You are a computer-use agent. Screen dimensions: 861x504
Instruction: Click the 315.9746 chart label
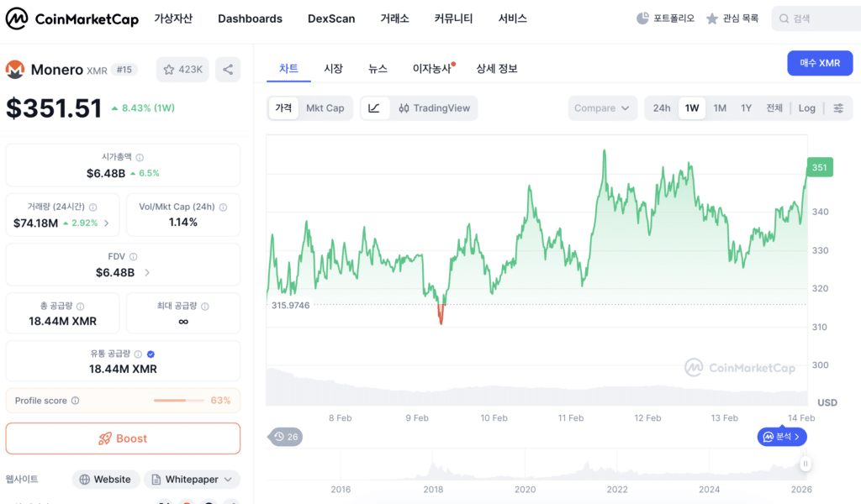point(290,306)
